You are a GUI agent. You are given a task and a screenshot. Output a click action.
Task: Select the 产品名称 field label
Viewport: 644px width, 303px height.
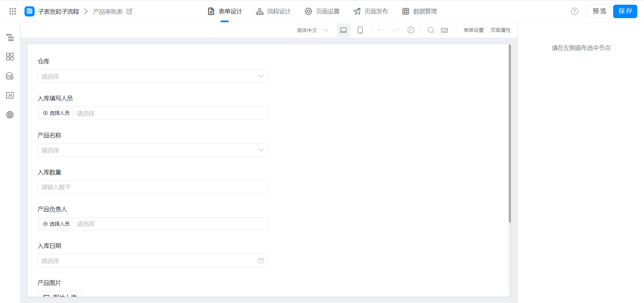click(x=49, y=135)
